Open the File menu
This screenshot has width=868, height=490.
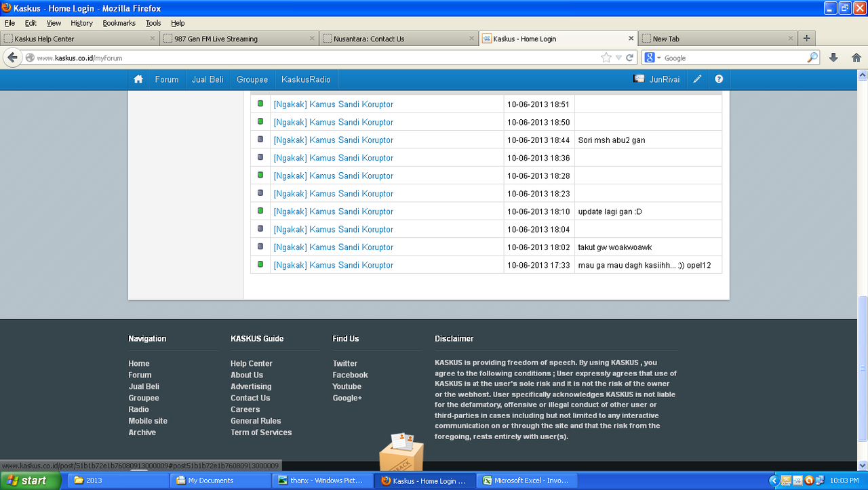click(x=9, y=23)
